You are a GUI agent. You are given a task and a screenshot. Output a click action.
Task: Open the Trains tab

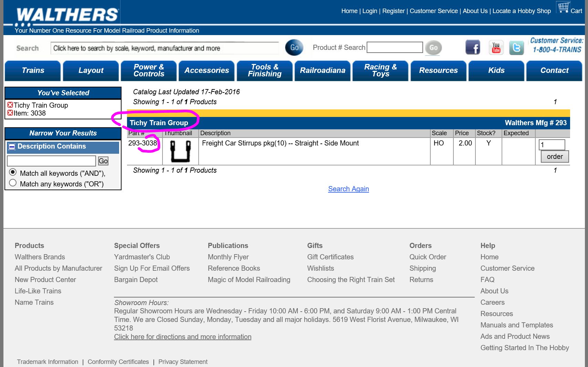point(33,71)
